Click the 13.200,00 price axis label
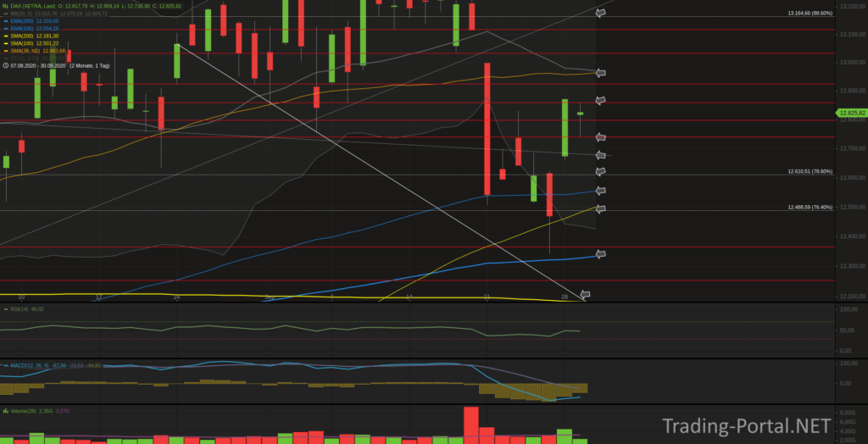868x444 pixels. (853, 6)
